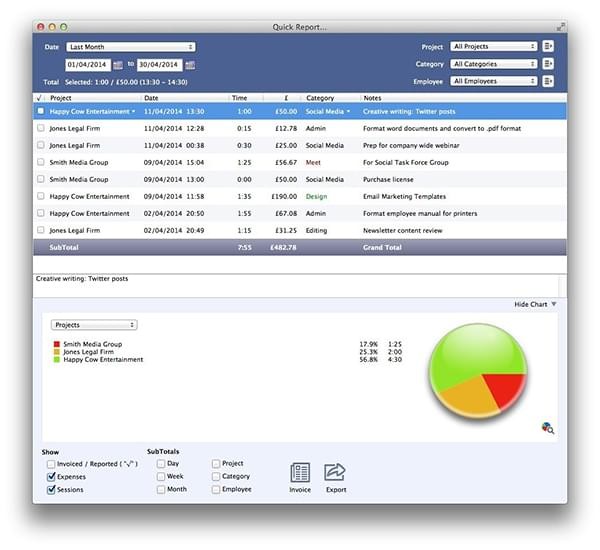Click the orange Jones Legal Firm swatch

(x=57, y=352)
